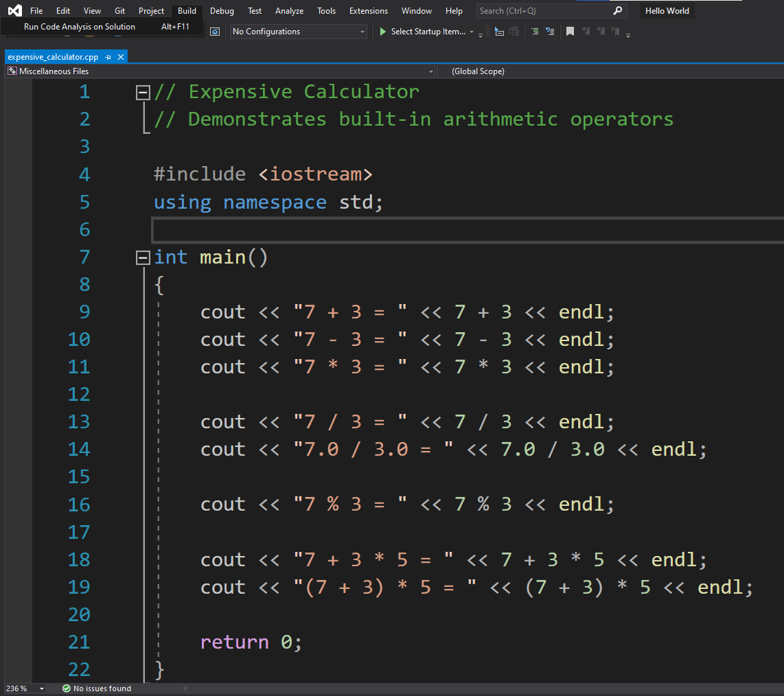Choose Run Code Analysis on Solution

102,27
